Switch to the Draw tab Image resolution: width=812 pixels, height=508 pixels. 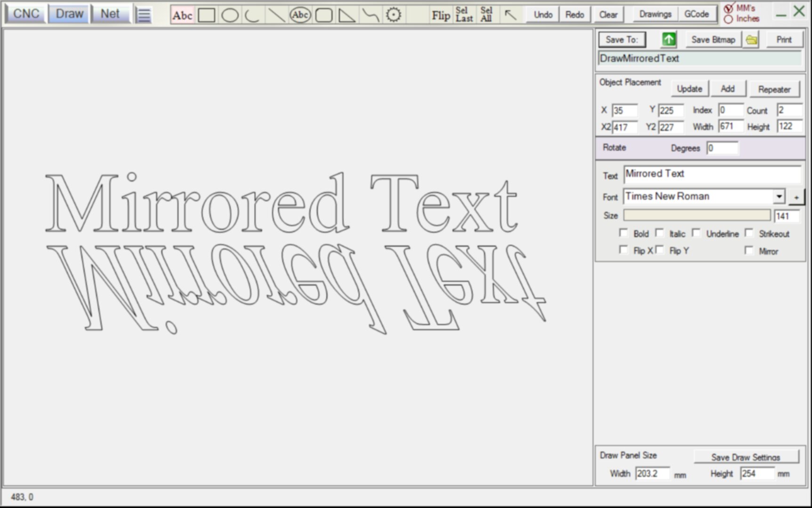point(69,14)
